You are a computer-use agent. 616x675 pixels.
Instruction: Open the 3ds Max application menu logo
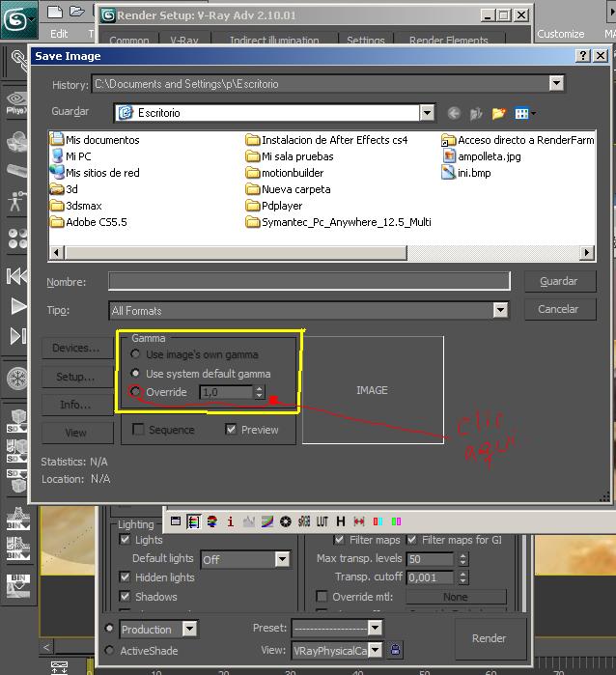click(17, 19)
